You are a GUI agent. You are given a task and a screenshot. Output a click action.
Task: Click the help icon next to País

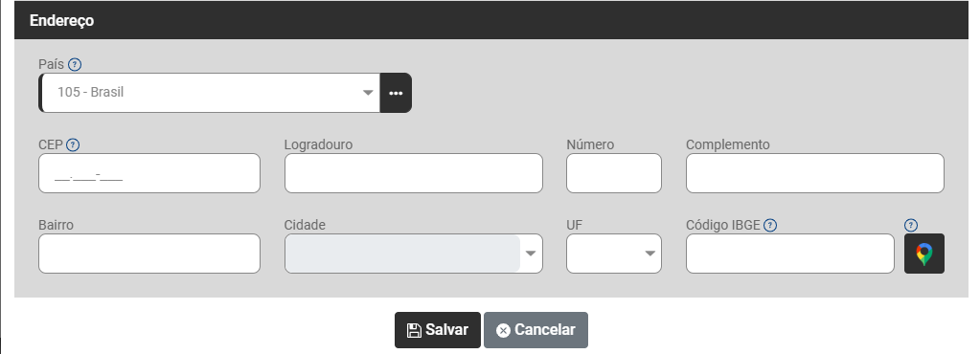tap(75, 64)
